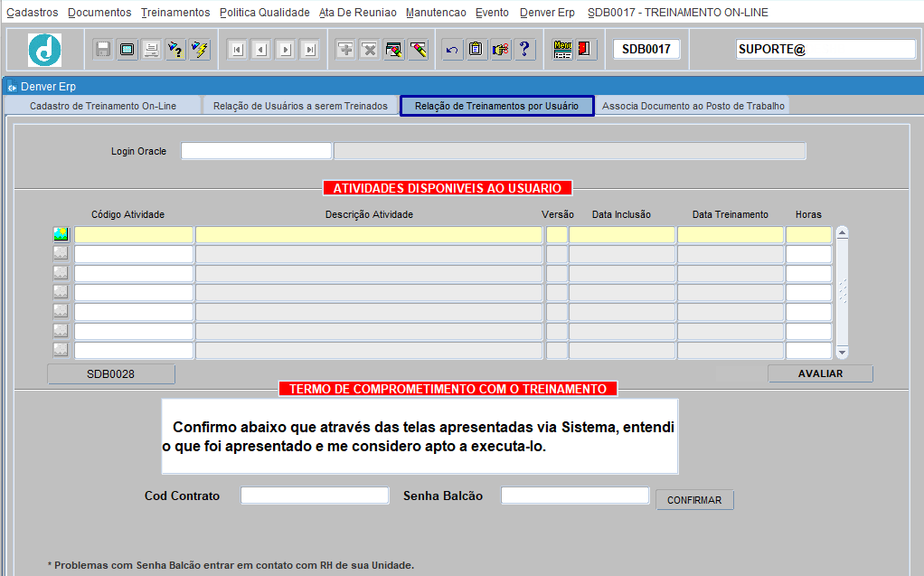The height and width of the screenshot is (576, 924).
Task: Open the Politica Qualidade menu
Action: [265, 13]
